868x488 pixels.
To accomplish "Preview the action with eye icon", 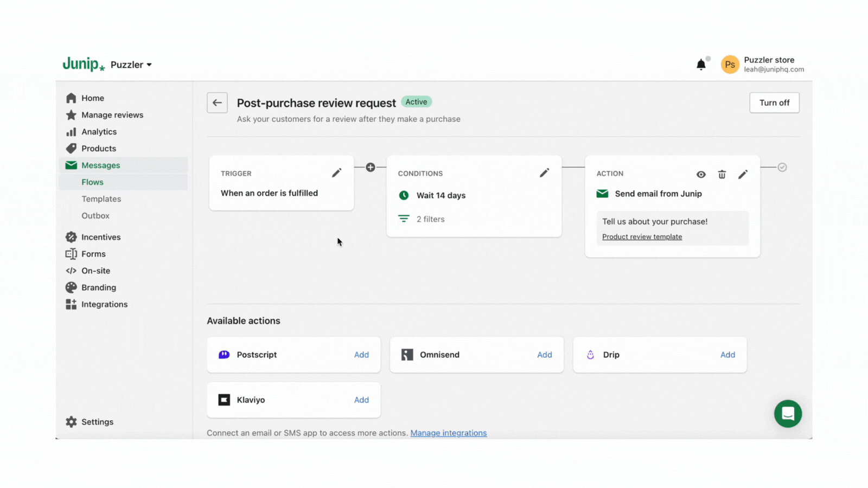I will tap(701, 175).
